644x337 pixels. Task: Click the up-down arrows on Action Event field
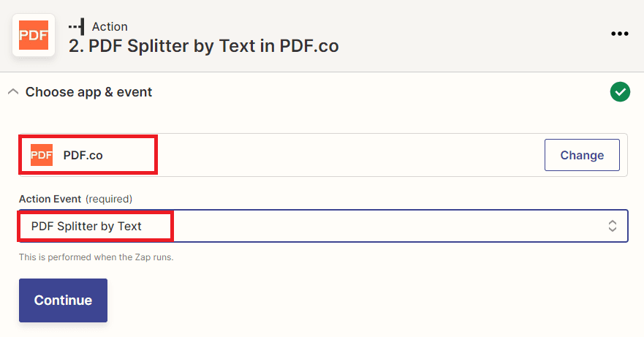(x=613, y=226)
